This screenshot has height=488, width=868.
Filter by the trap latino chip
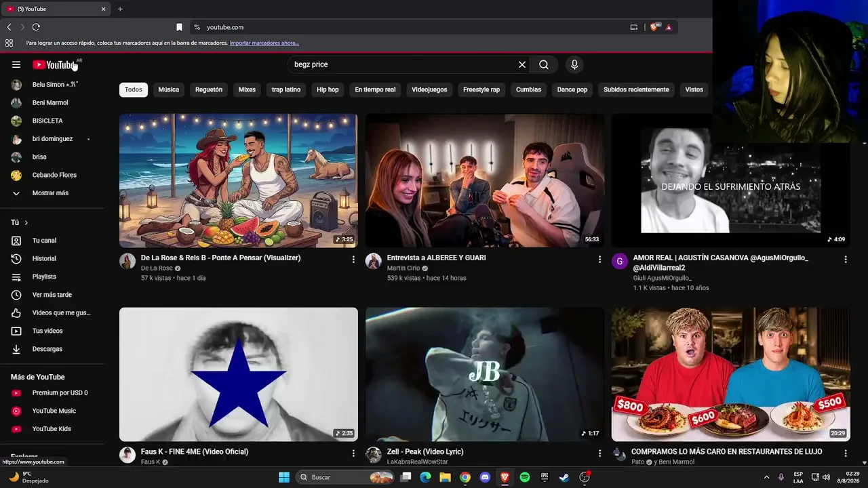pos(286,89)
